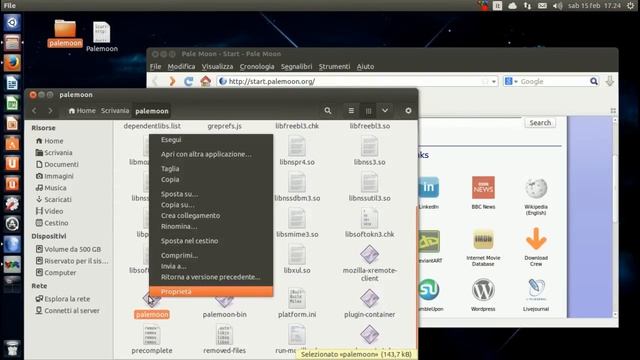The height and width of the screenshot is (360, 640).
Task: Select Proprietà in the context menu
Action: [211, 291]
